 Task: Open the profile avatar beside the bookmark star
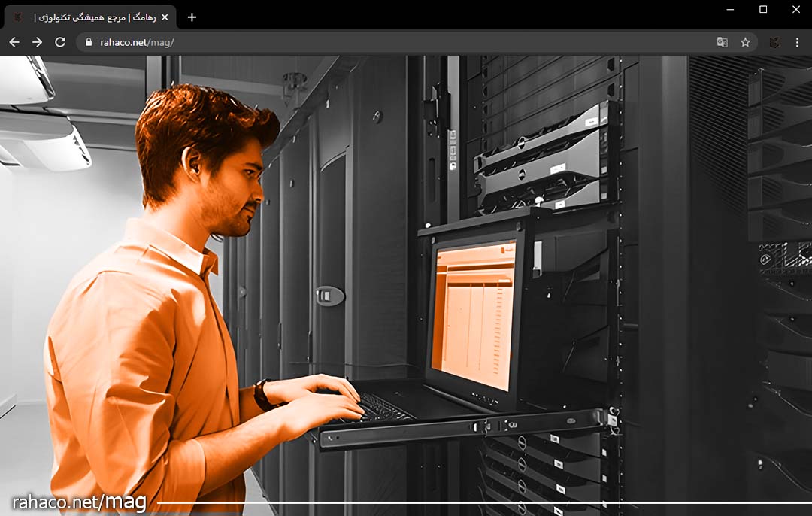click(774, 42)
